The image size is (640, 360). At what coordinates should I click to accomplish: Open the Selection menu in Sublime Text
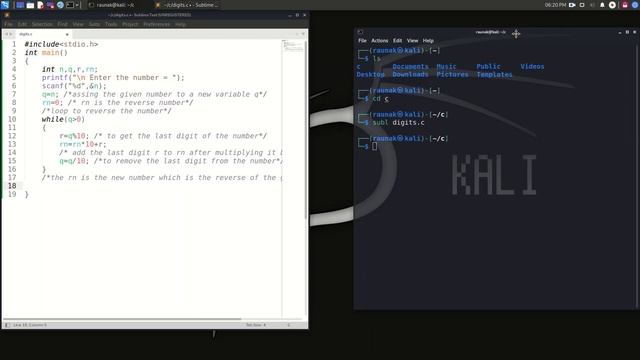coord(42,24)
